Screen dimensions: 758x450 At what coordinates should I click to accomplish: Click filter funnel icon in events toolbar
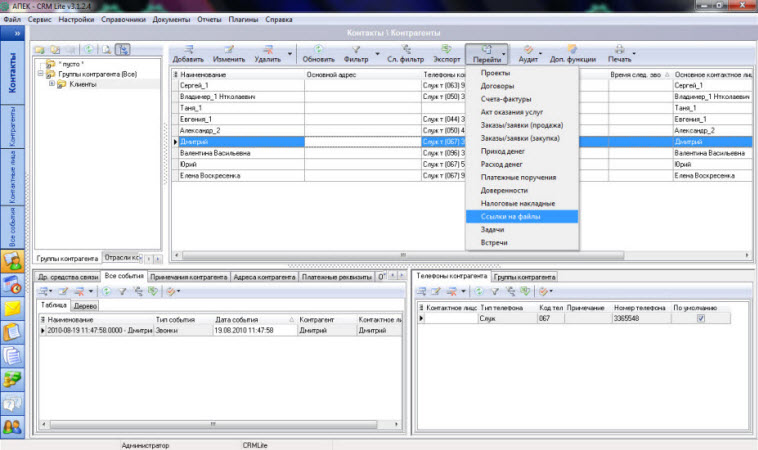pyautogui.click(x=123, y=291)
